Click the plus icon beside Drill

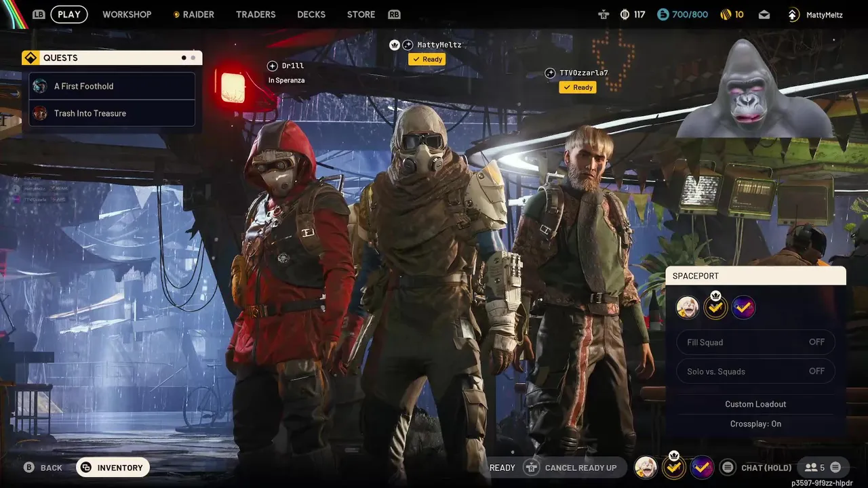pyautogui.click(x=273, y=66)
